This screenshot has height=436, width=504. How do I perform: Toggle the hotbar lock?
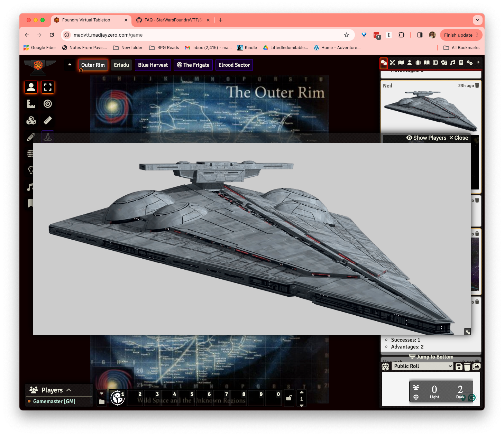(x=289, y=398)
